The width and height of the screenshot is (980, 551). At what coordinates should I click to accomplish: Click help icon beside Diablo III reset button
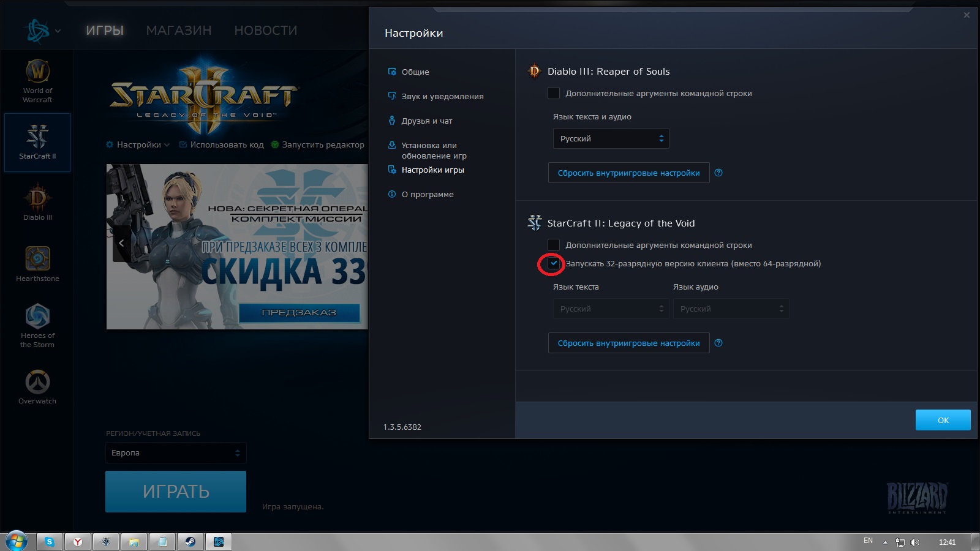[x=718, y=173]
